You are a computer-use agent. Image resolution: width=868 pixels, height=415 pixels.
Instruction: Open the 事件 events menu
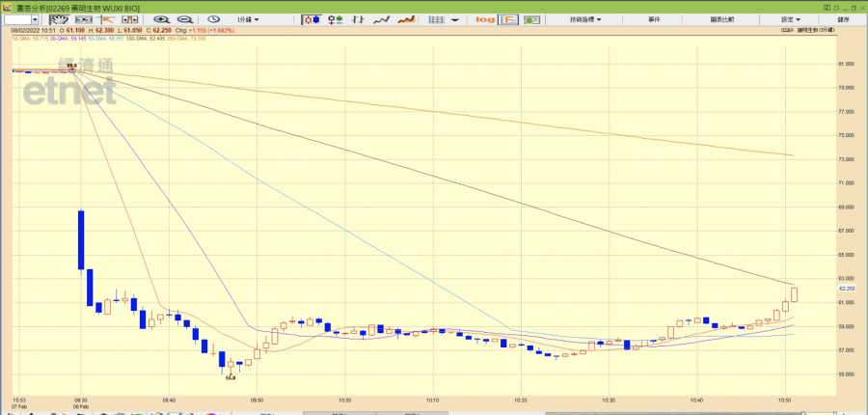655,19
